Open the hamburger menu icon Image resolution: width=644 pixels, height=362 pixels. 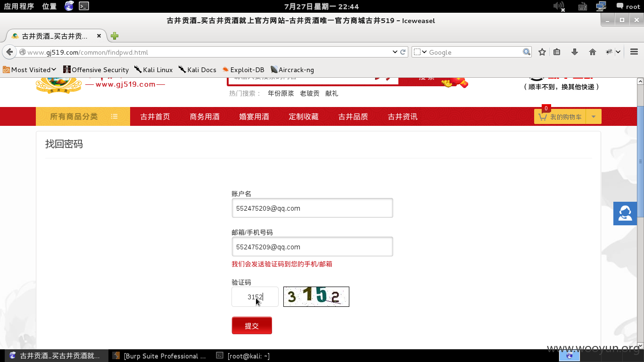(x=634, y=52)
